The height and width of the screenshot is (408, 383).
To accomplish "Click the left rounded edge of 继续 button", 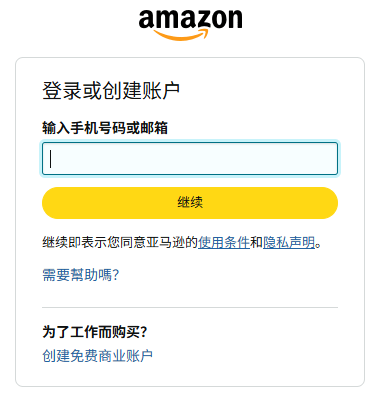I will 50,203.
